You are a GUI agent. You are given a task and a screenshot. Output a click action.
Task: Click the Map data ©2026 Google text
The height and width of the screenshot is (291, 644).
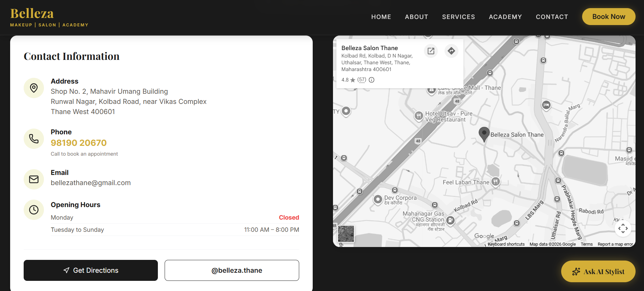point(553,244)
